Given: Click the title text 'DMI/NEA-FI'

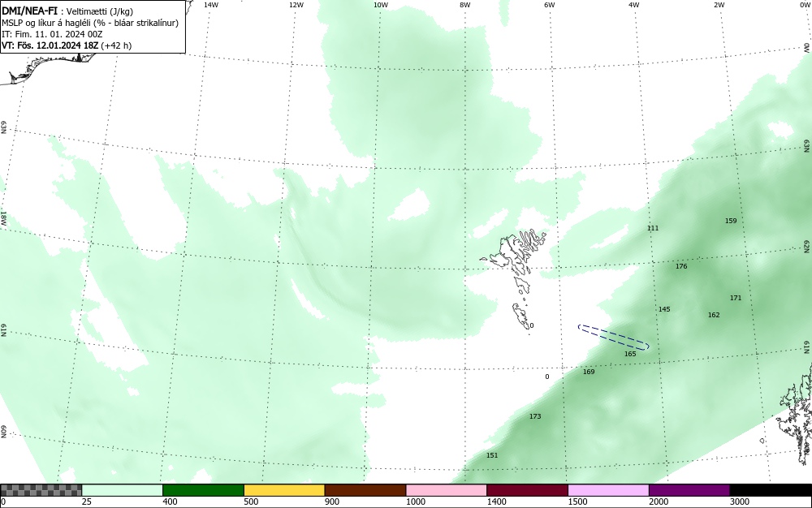Looking at the screenshot, I should click(x=29, y=11).
